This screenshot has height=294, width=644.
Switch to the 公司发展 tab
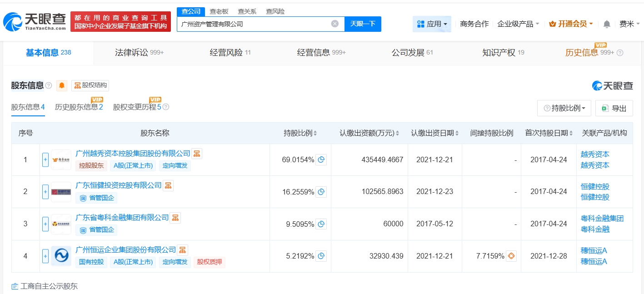(x=412, y=53)
